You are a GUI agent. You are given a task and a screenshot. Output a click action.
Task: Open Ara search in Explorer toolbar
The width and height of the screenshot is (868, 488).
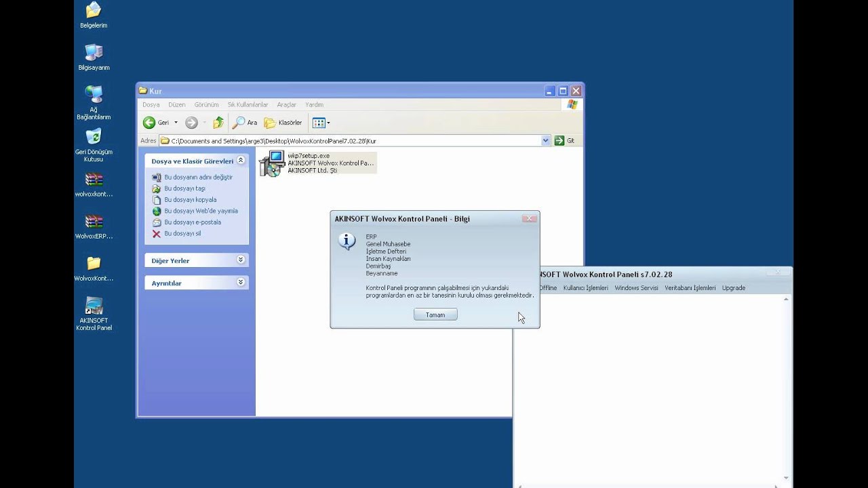tap(245, 123)
